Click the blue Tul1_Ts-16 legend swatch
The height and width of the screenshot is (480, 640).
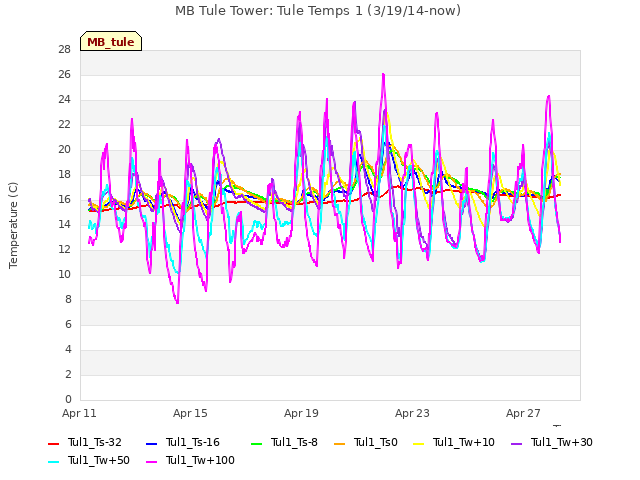[151, 444]
